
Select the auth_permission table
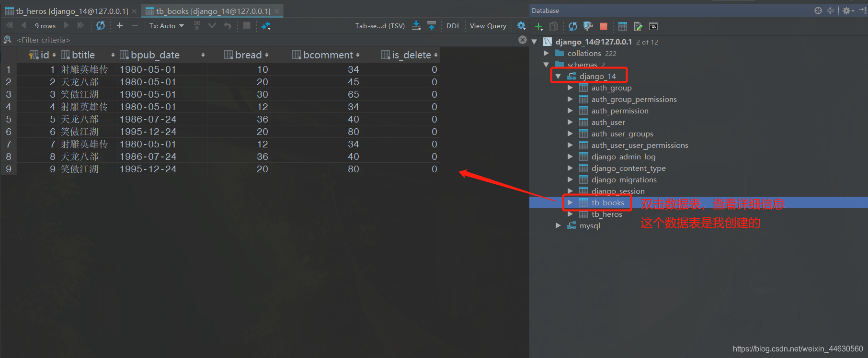click(619, 111)
